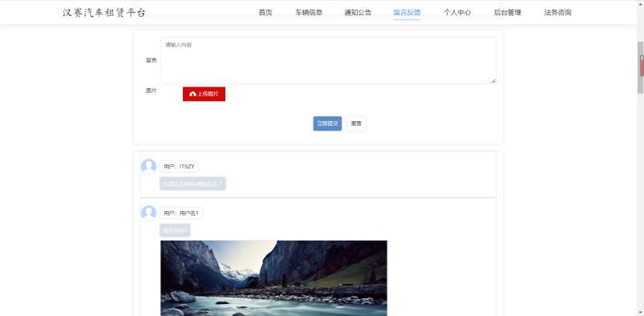Click the avatar icon of user ITSZY
644x316 pixels.
pyautogui.click(x=148, y=167)
